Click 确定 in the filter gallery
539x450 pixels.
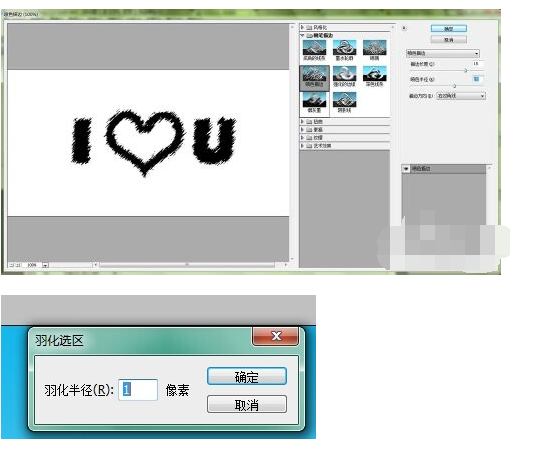pos(449,29)
